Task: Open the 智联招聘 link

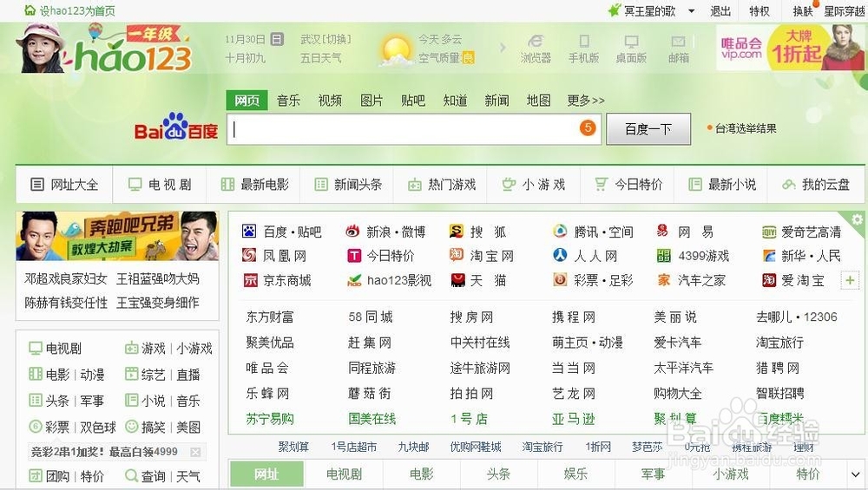Action: [779, 393]
